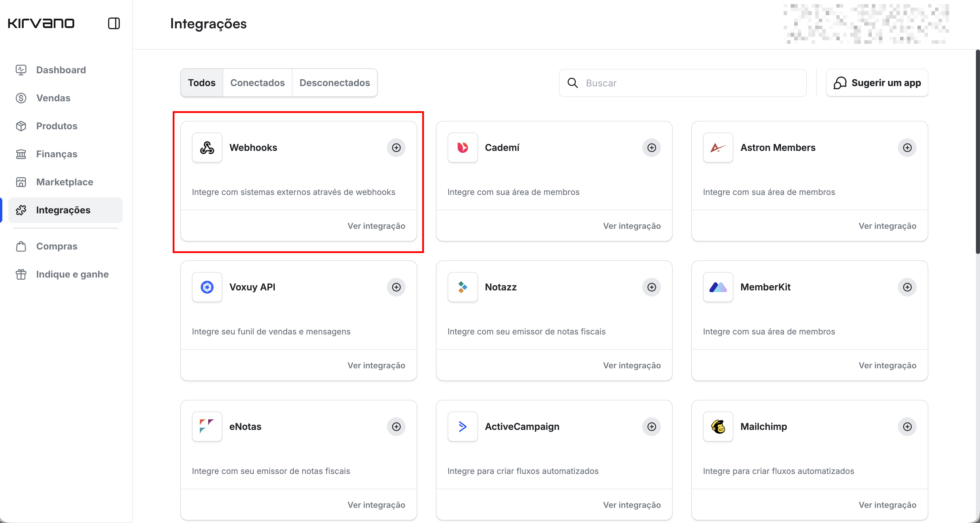Click the Voxuy API logo icon

click(207, 287)
